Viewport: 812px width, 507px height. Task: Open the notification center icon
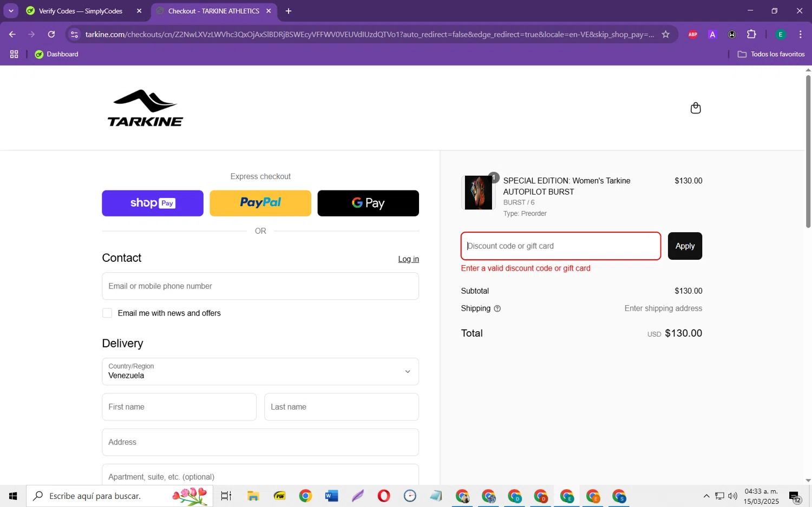(795, 496)
